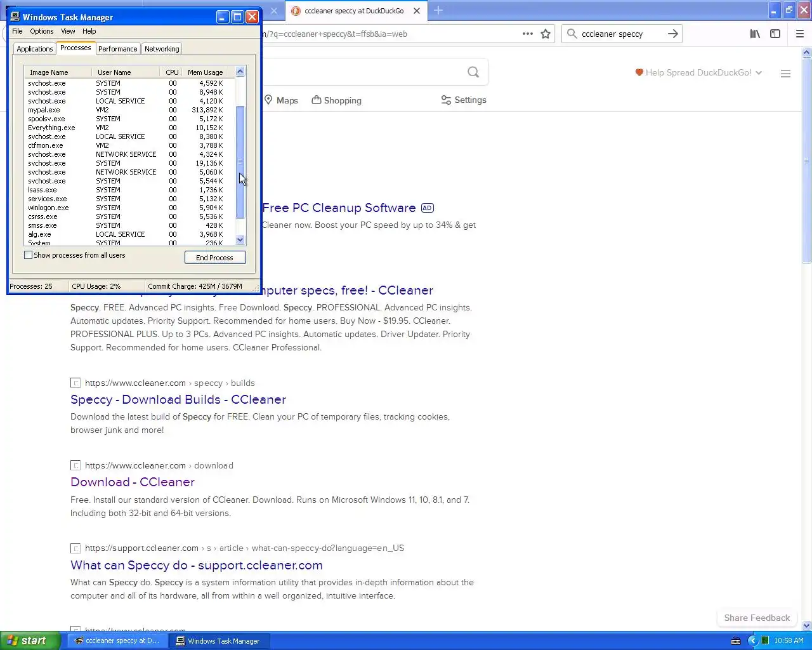This screenshot has height=650, width=812.
Task: Click the DuckDuckGo search magnifier icon
Action: (473, 72)
